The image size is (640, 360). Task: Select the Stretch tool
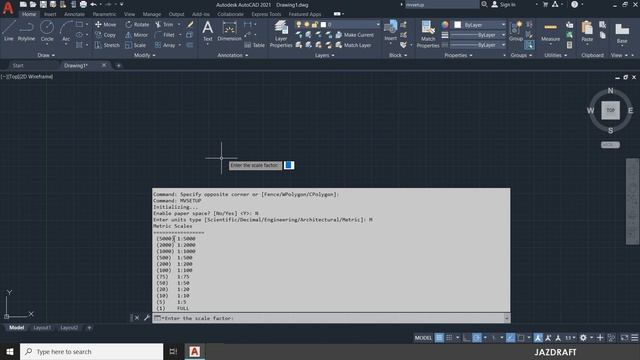point(107,45)
